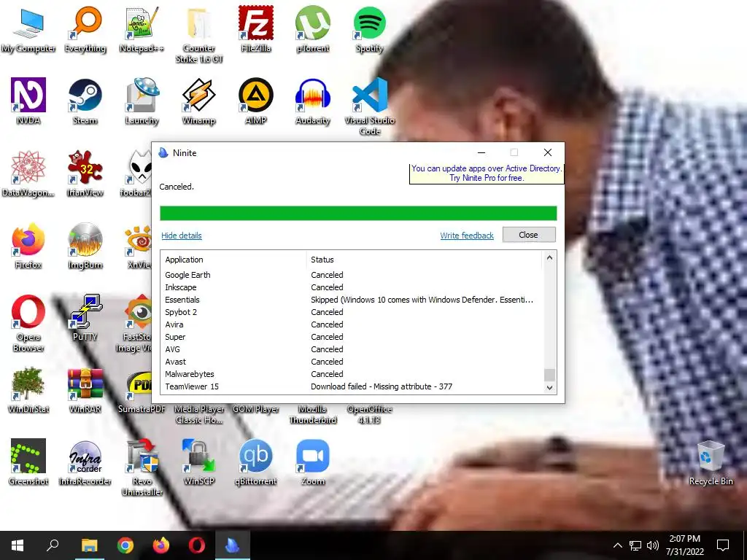
Task: Minimize the Ninite window
Action: point(481,153)
